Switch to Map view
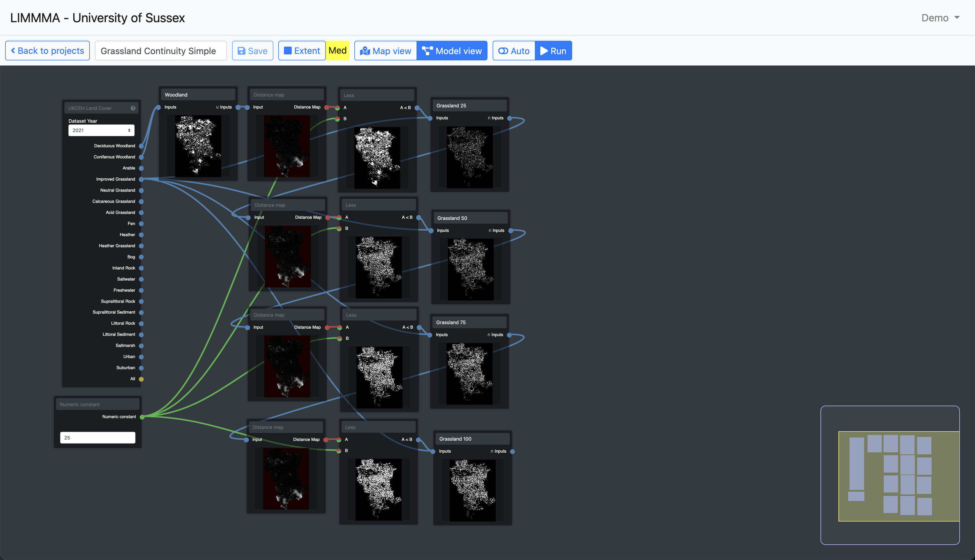975x560 pixels. [386, 51]
